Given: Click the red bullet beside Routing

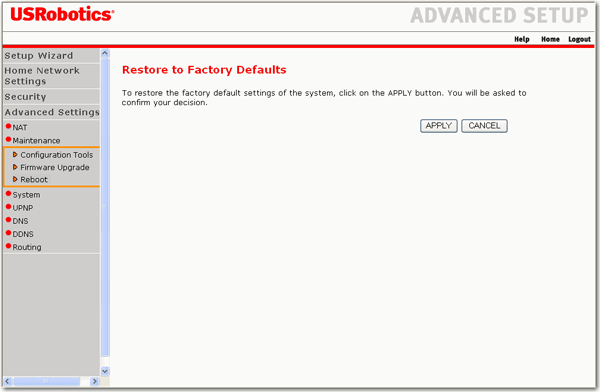Looking at the screenshot, I should 8,246.
